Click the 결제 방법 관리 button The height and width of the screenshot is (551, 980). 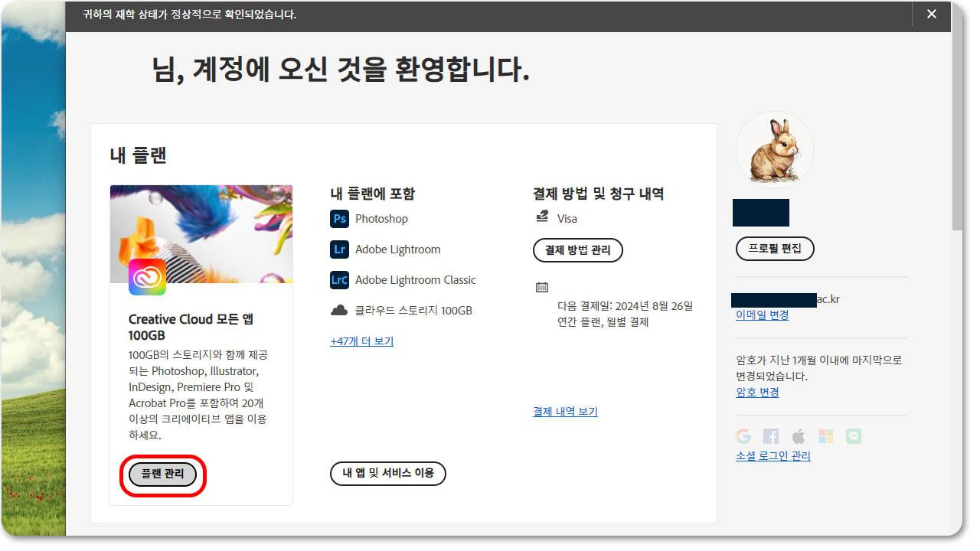578,249
